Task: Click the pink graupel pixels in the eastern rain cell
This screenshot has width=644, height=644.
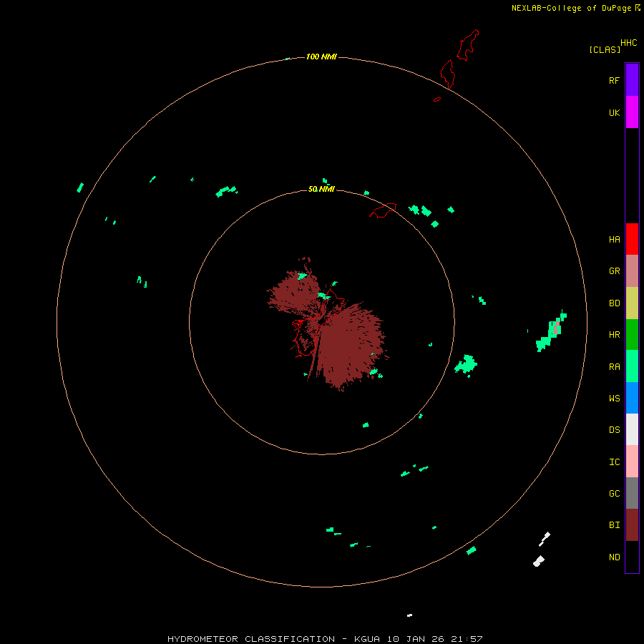Action: [x=556, y=328]
